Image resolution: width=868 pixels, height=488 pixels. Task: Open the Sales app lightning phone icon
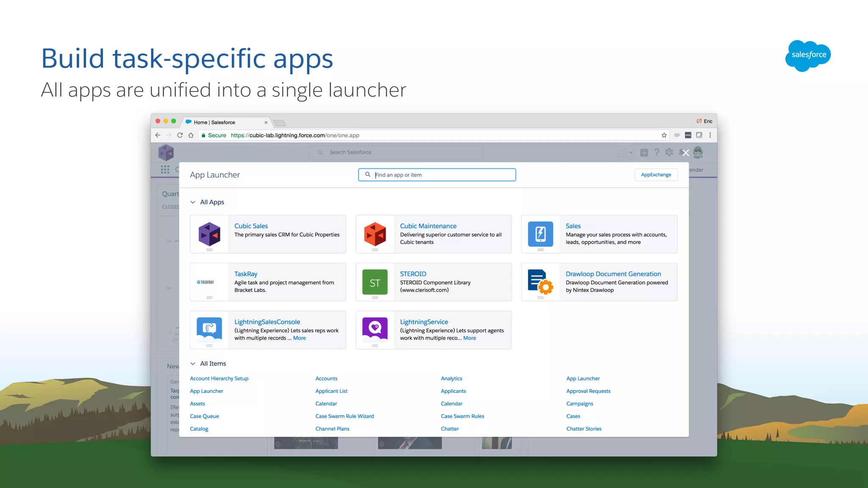point(540,234)
